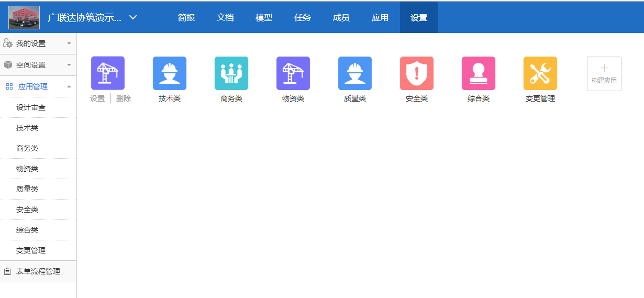Click the 综合类 stamp icon

(x=478, y=73)
